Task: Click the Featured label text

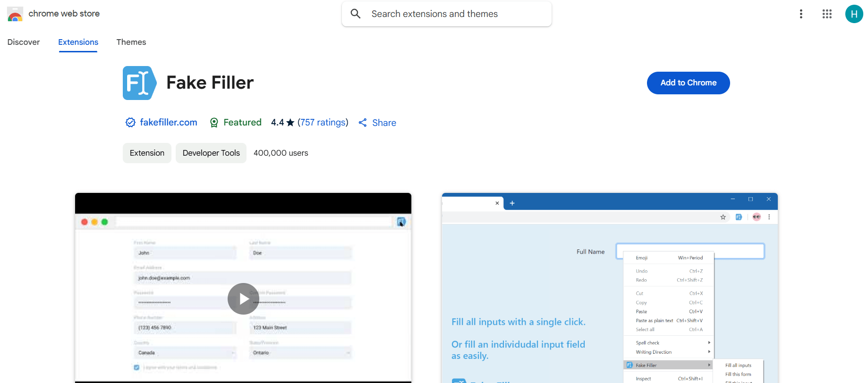Action: coord(242,123)
